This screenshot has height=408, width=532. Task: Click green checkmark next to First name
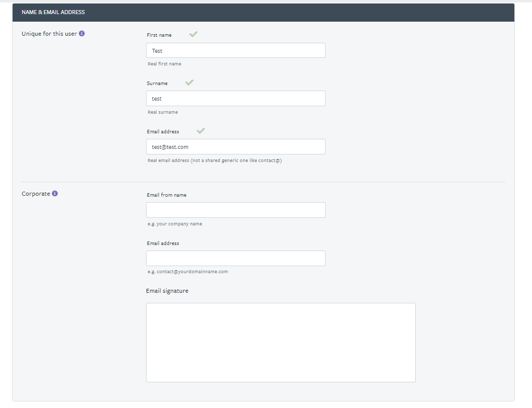(193, 34)
